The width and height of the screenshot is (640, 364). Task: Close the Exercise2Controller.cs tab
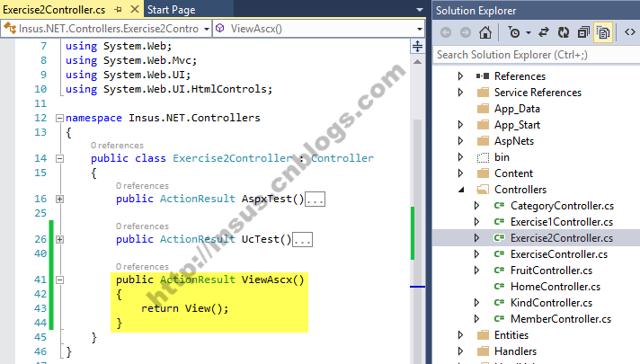click(135, 9)
